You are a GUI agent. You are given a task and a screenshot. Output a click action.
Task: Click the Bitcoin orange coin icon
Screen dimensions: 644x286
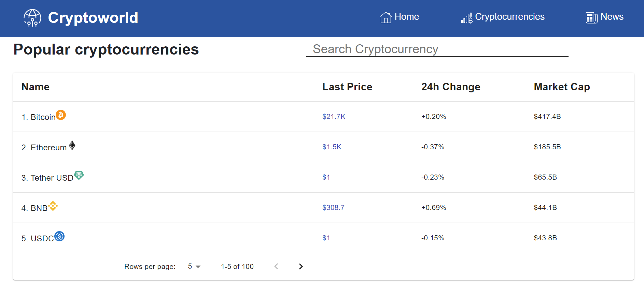point(61,115)
